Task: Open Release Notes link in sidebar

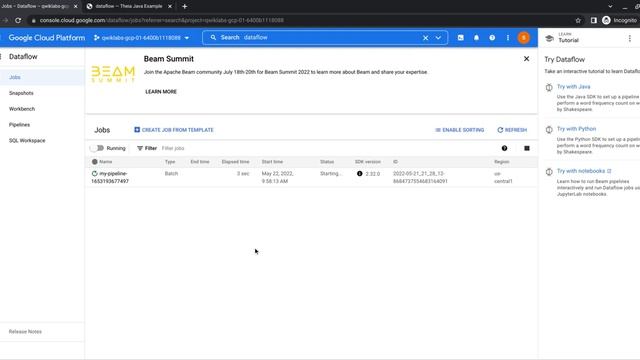Action: tap(25, 332)
